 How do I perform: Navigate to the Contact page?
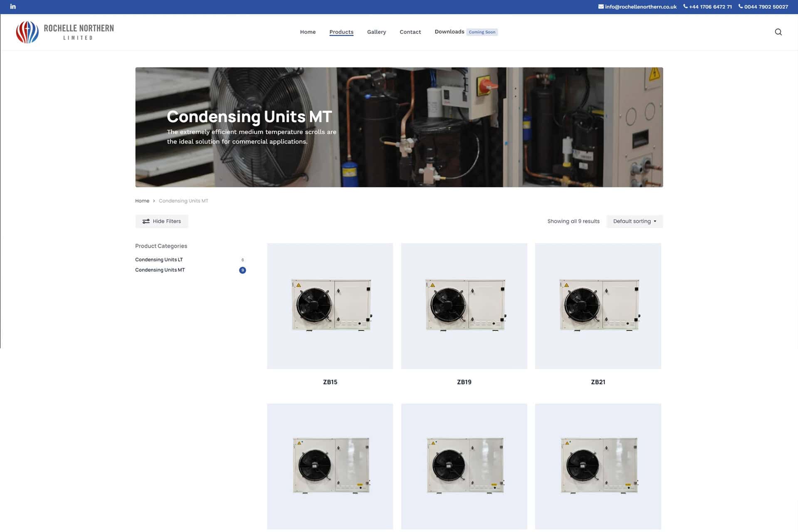pyautogui.click(x=410, y=32)
